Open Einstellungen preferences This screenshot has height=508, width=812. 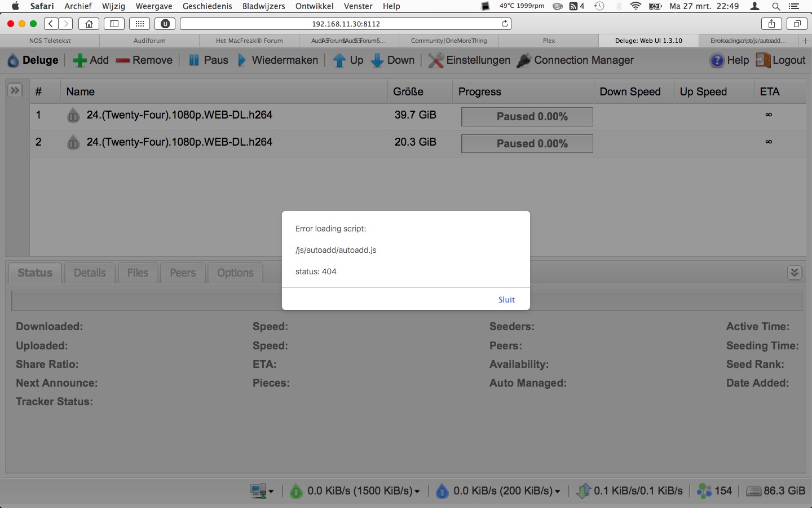469,60
